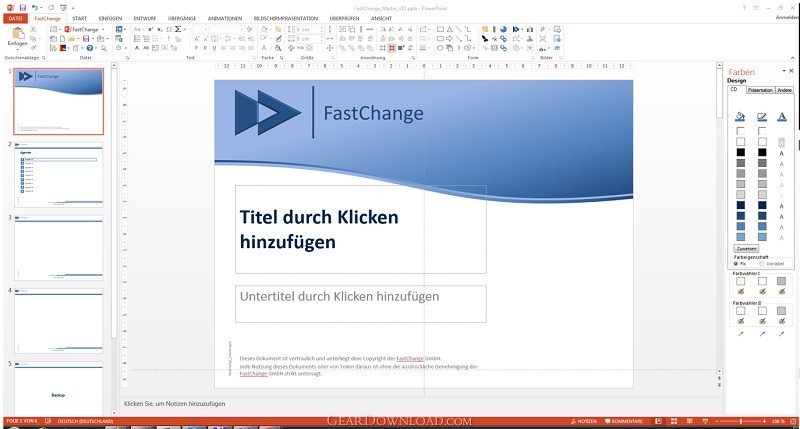Switch to Präsentation tab in Farben panel
Viewport: 800px width, 429px height.
tap(760, 90)
